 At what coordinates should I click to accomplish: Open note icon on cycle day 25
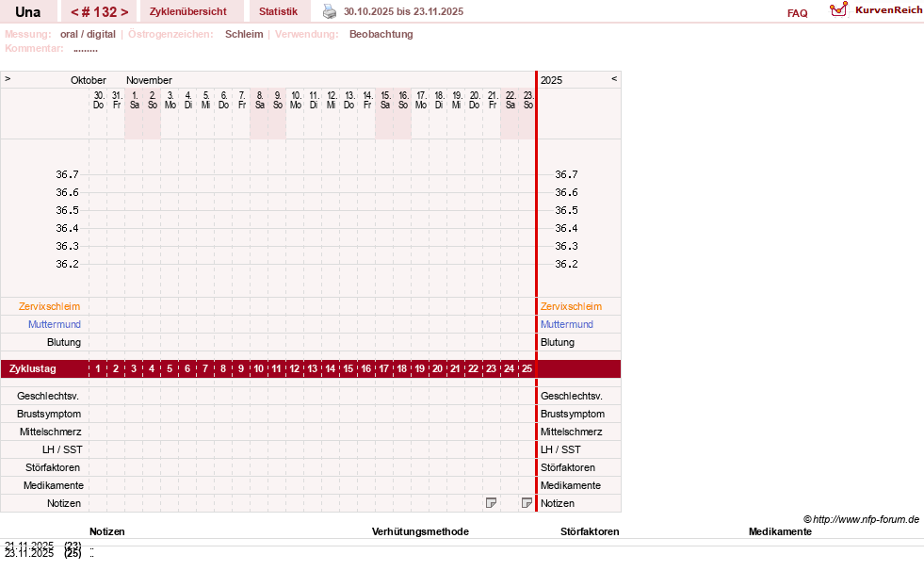coord(527,503)
